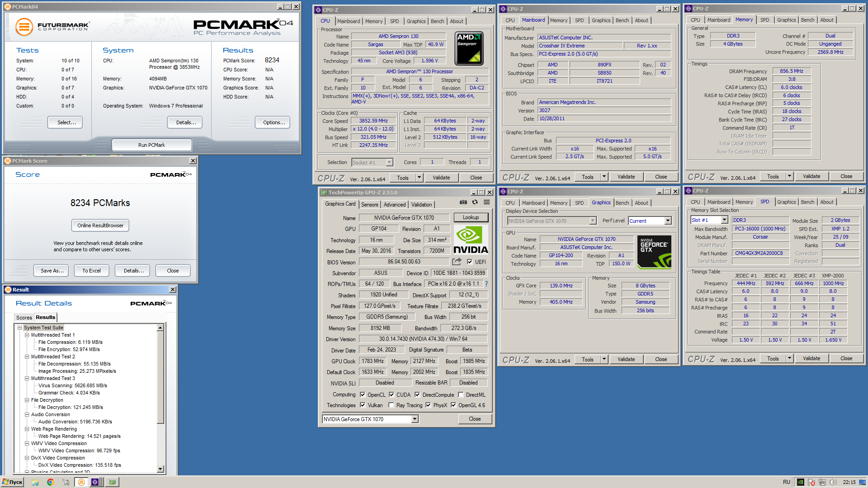
Task: Click the Futuremark orange logo in PCMark04
Action: (24, 27)
